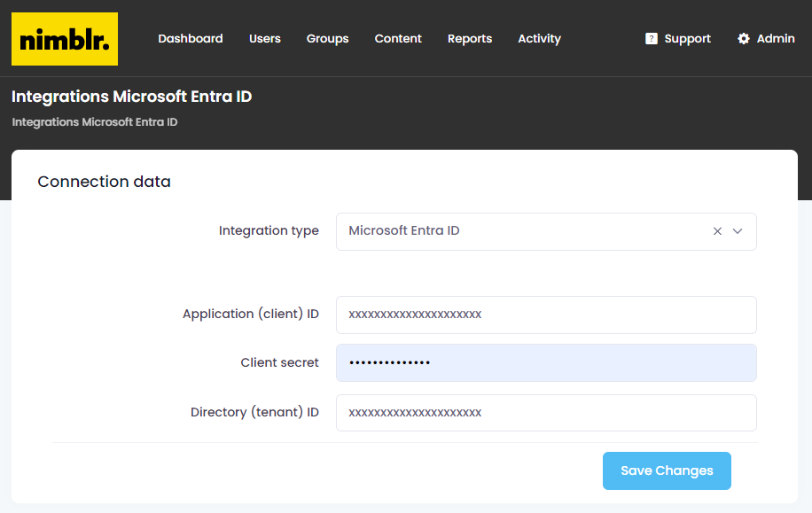
Task: Click the Admin gear icon
Action: [744, 39]
